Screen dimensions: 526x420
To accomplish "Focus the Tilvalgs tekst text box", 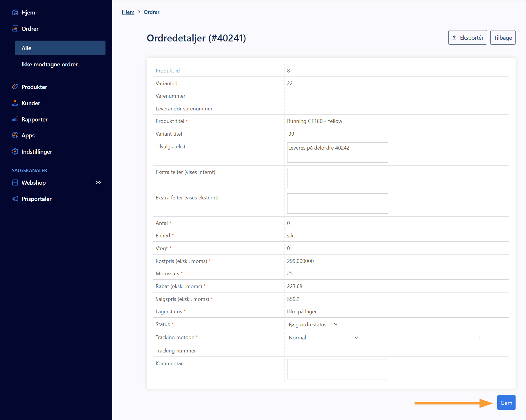I will click(337, 152).
